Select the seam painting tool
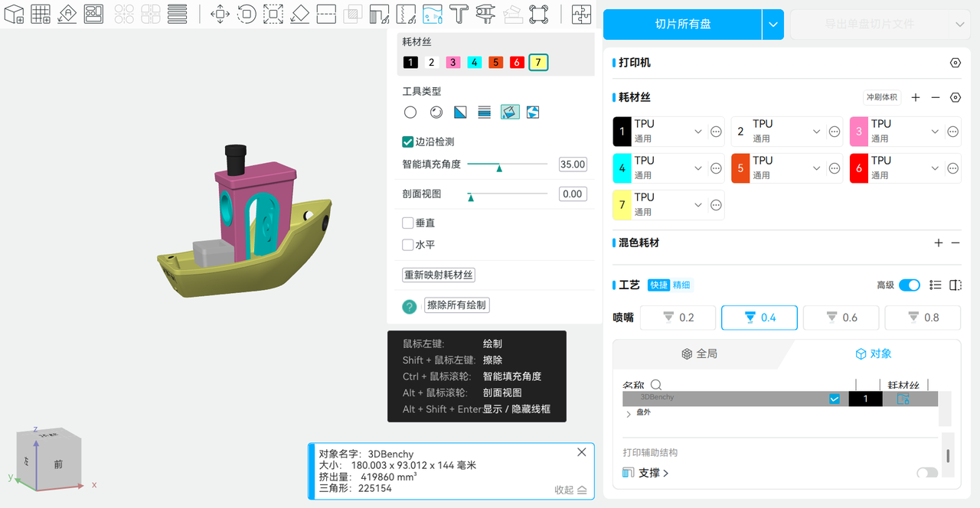This screenshot has height=508, width=980. [406, 13]
